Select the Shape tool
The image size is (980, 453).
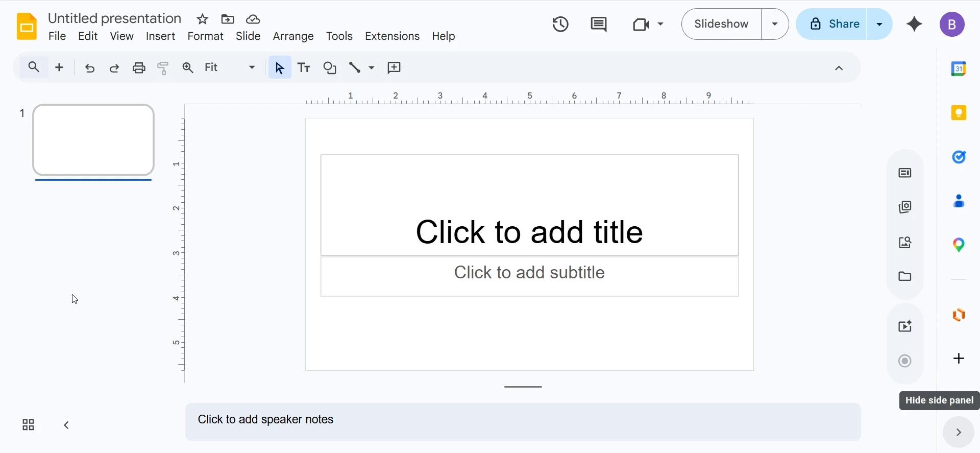(330, 67)
